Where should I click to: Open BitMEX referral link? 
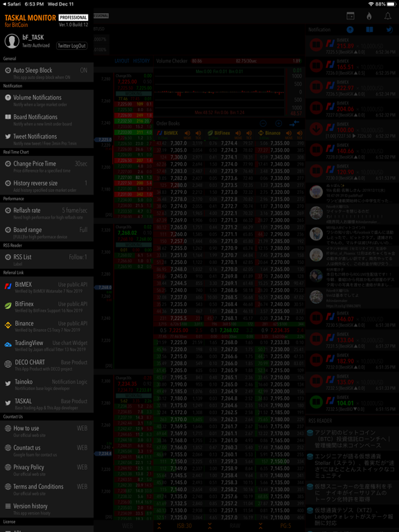[47, 287]
